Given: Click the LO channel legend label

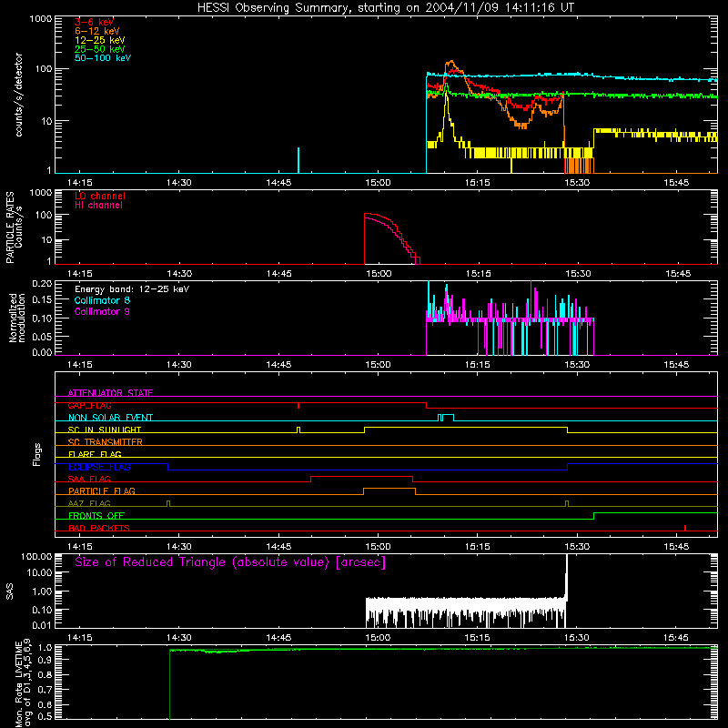Looking at the screenshot, I should click(x=100, y=196).
